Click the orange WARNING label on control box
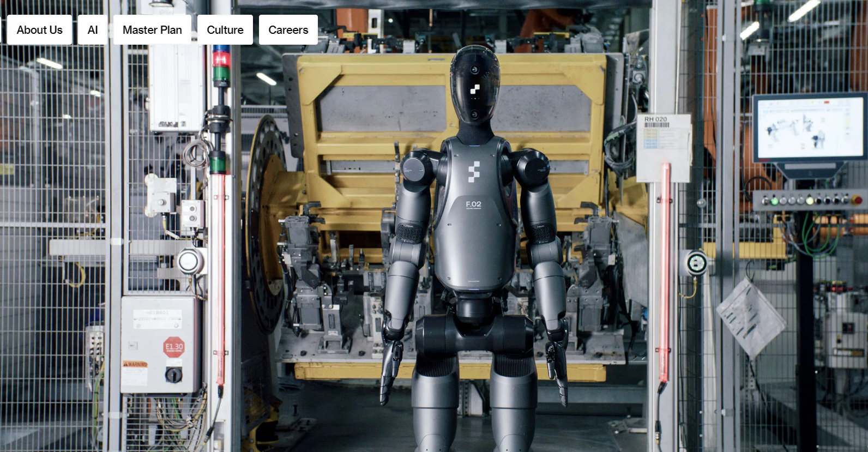Image resolution: width=868 pixels, height=452 pixels. point(135,364)
